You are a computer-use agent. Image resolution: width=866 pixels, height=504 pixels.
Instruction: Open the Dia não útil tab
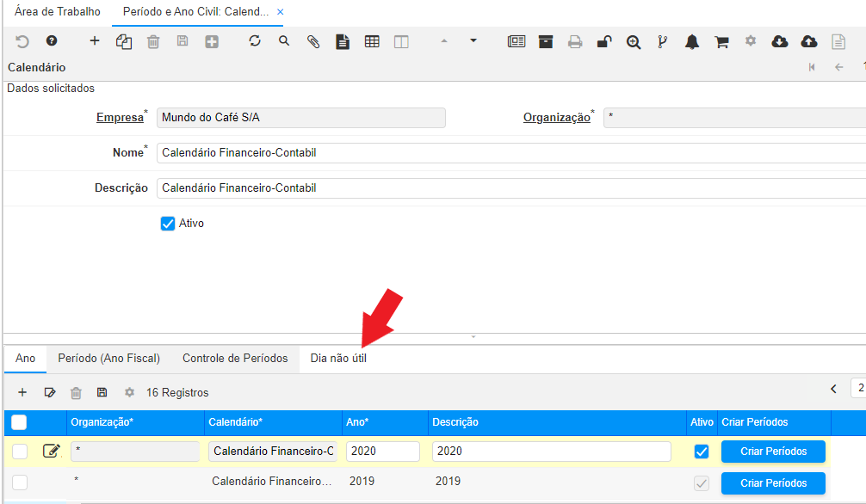click(338, 359)
